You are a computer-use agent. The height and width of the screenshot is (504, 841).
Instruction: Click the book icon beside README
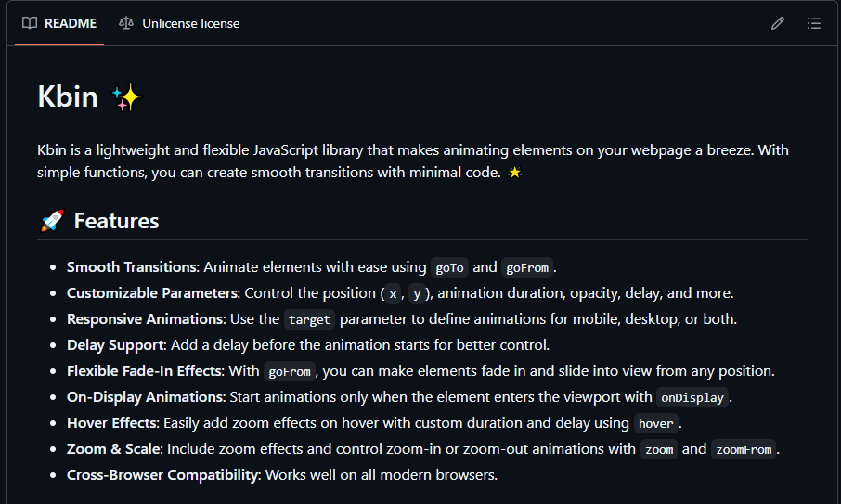pyautogui.click(x=30, y=23)
